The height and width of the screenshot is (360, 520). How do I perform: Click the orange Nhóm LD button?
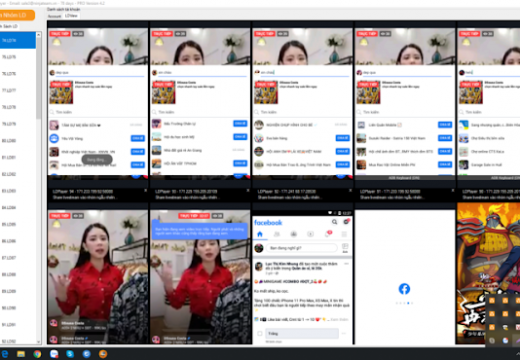tap(17, 15)
